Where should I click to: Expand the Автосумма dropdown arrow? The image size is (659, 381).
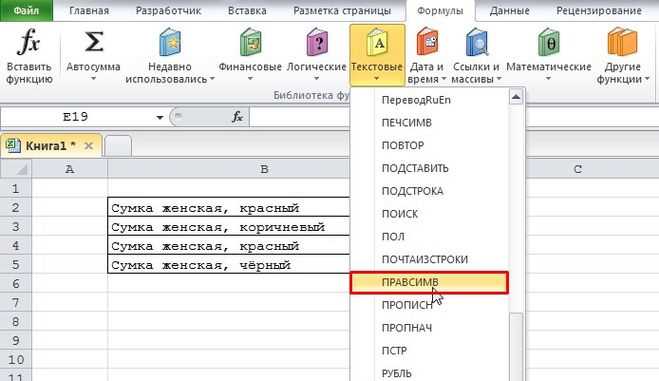(x=93, y=79)
